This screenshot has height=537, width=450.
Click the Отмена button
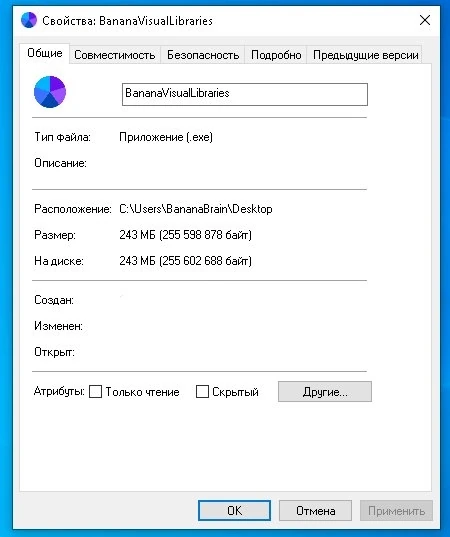click(x=315, y=511)
